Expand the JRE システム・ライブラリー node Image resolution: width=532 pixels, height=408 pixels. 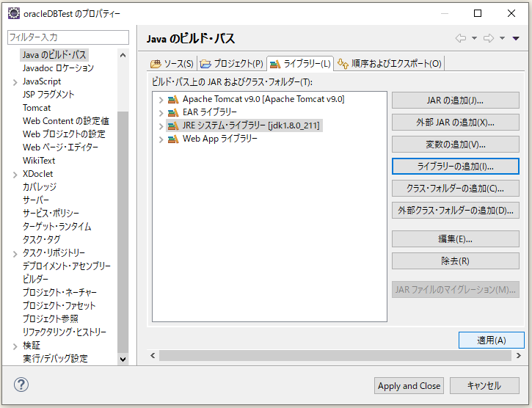point(161,126)
